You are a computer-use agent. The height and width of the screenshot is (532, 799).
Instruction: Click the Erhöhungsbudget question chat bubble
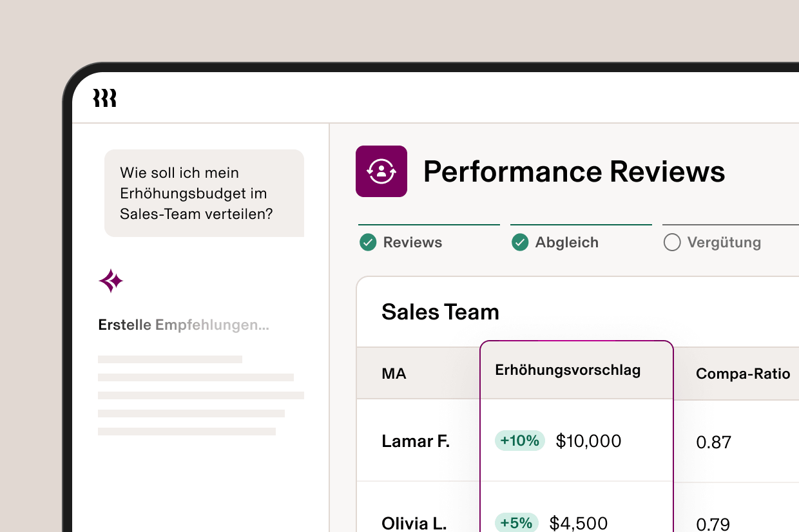[x=204, y=193]
